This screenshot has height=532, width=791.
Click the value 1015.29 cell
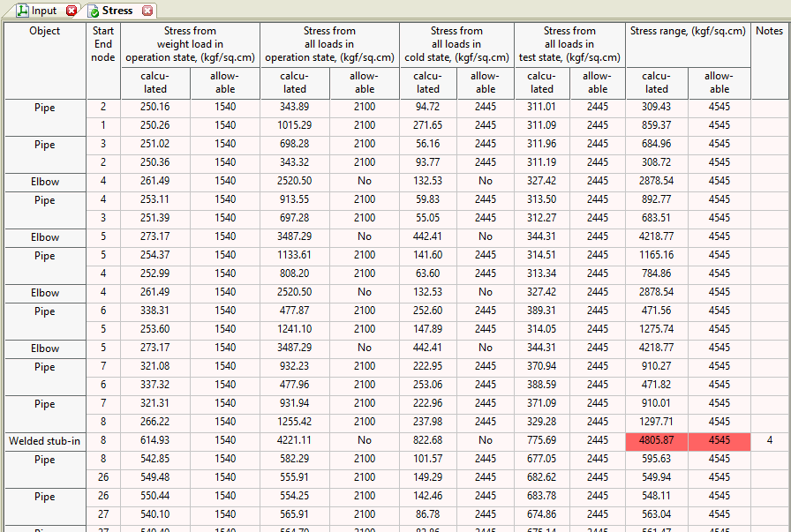click(295, 125)
